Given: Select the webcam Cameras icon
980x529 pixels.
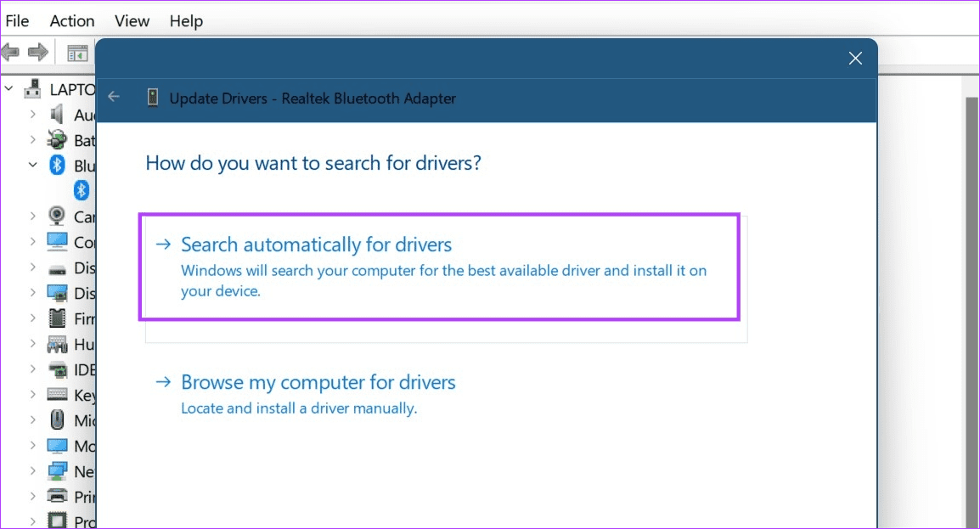Looking at the screenshot, I should point(57,216).
